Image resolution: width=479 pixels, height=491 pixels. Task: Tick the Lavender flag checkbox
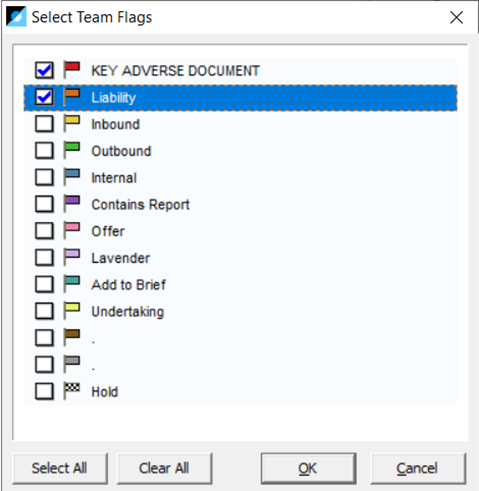pos(44,258)
